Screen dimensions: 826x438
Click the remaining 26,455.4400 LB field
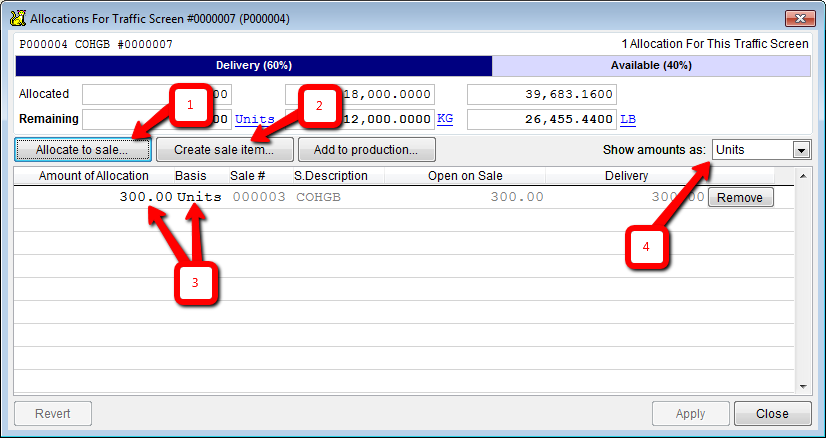coord(542,120)
